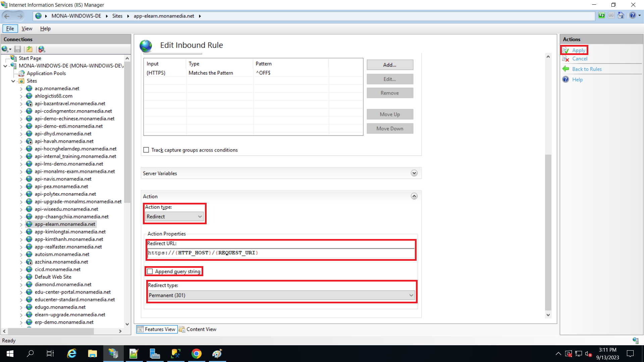644x362 pixels.
Task: Select the {HTTPS} condition row
Action: click(253, 73)
